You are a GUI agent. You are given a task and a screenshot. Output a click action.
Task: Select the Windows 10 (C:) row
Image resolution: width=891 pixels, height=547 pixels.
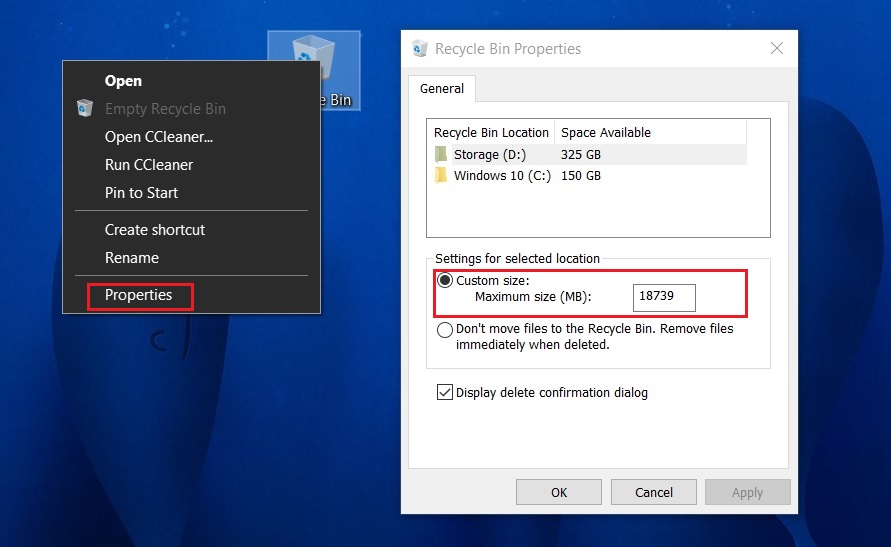tap(588, 176)
